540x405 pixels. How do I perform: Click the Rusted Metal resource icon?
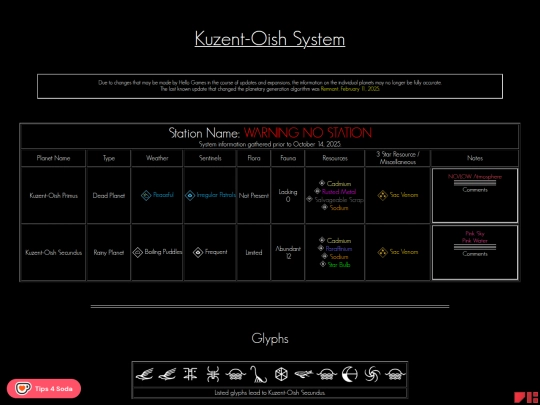coord(317,191)
